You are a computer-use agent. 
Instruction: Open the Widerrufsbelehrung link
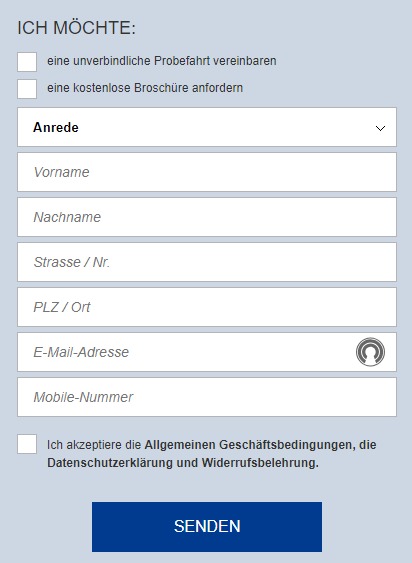tap(260, 462)
